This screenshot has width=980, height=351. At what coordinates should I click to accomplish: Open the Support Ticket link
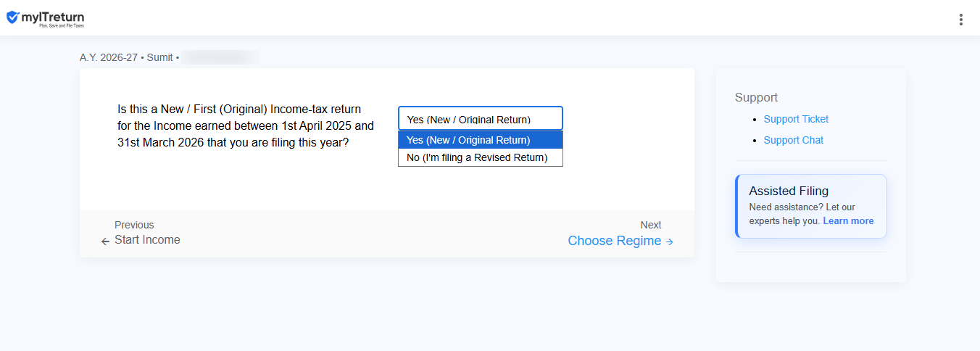coord(796,119)
